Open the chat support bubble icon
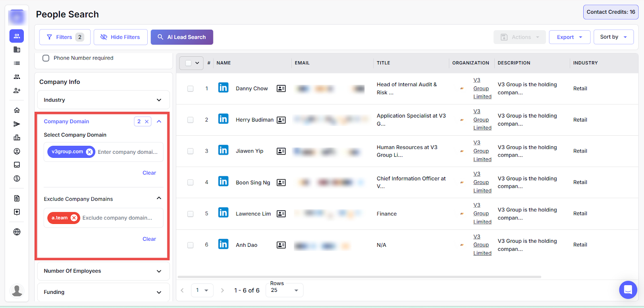This screenshot has height=308, width=644. pos(627,289)
